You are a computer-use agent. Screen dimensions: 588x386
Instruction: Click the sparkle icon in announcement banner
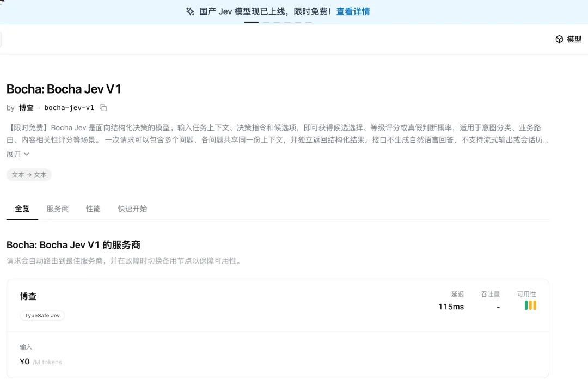(190, 11)
